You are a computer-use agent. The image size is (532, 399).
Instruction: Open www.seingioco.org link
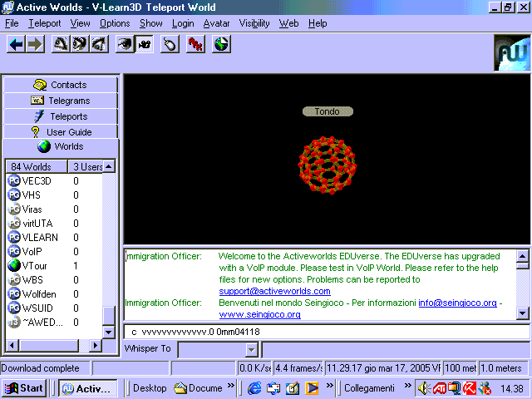point(259,314)
